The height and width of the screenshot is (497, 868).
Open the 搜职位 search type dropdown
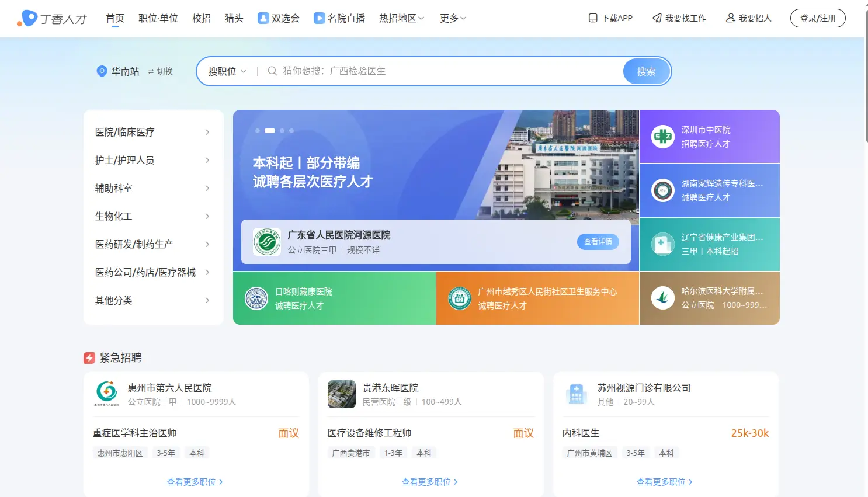coord(227,71)
